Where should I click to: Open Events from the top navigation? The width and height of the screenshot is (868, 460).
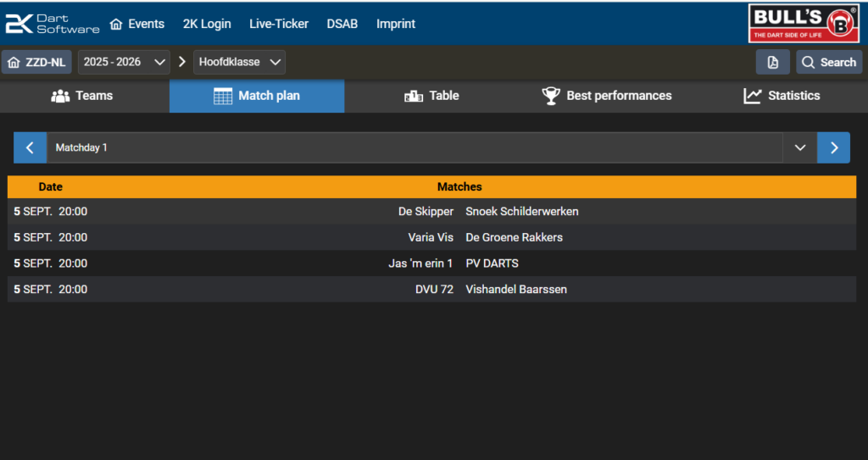(x=137, y=24)
